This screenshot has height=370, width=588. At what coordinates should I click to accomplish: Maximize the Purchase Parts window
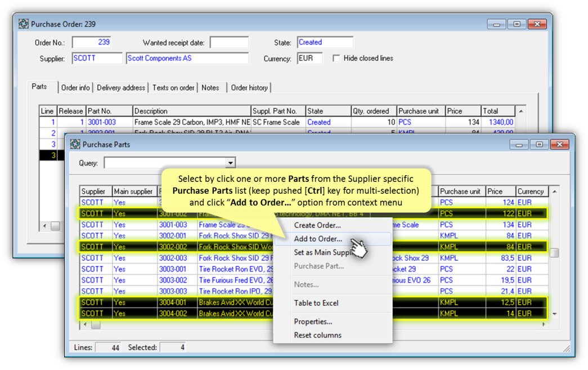[x=539, y=144]
